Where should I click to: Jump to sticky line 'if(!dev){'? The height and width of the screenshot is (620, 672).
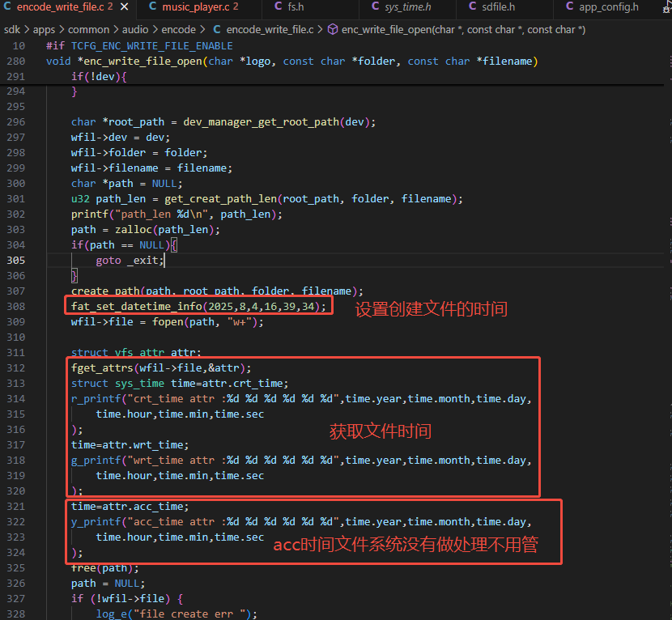coord(99,77)
